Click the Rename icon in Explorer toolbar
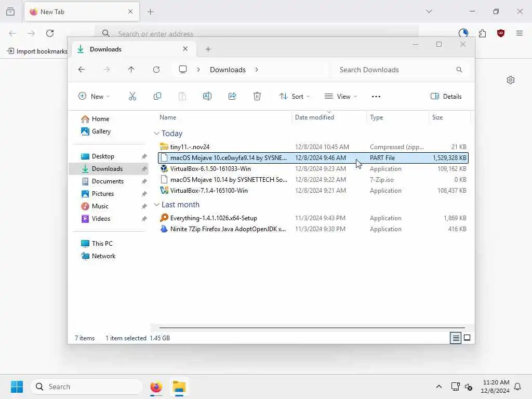The height and width of the screenshot is (399, 532). (207, 96)
